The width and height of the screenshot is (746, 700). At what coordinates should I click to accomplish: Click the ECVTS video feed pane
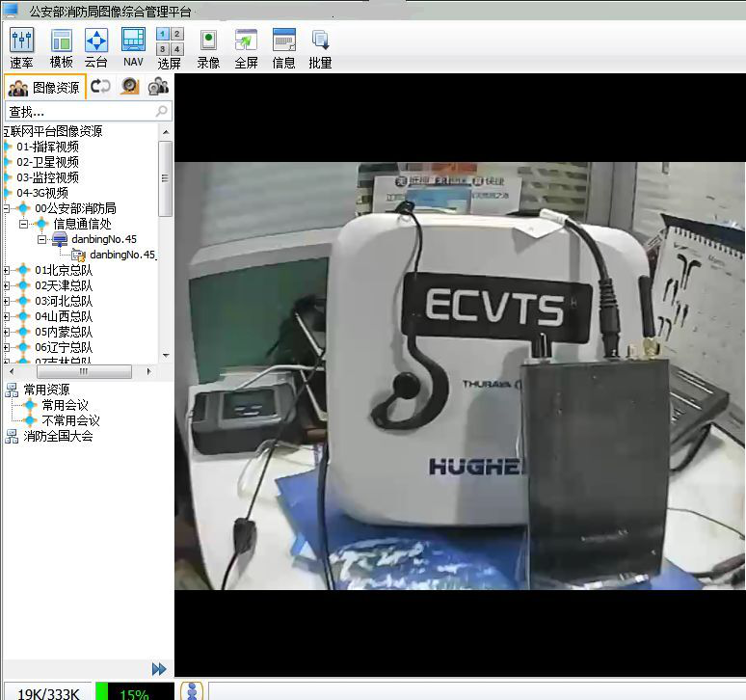tap(460, 376)
